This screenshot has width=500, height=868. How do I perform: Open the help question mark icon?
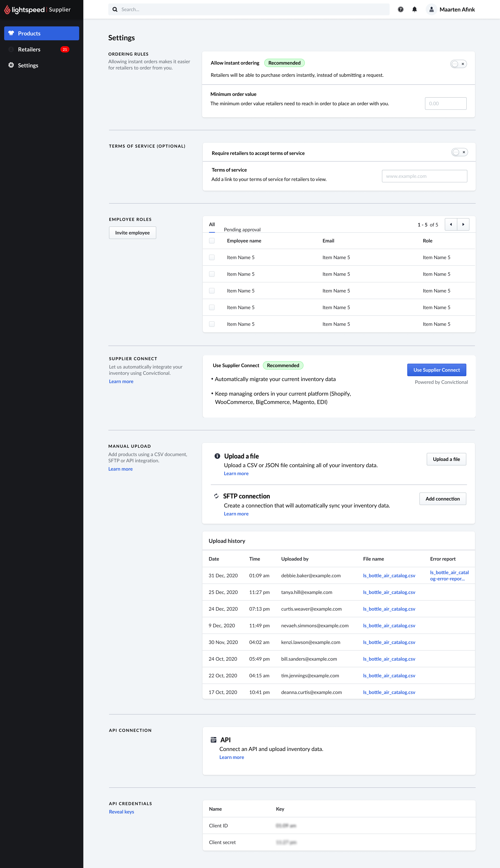(x=400, y=10)
